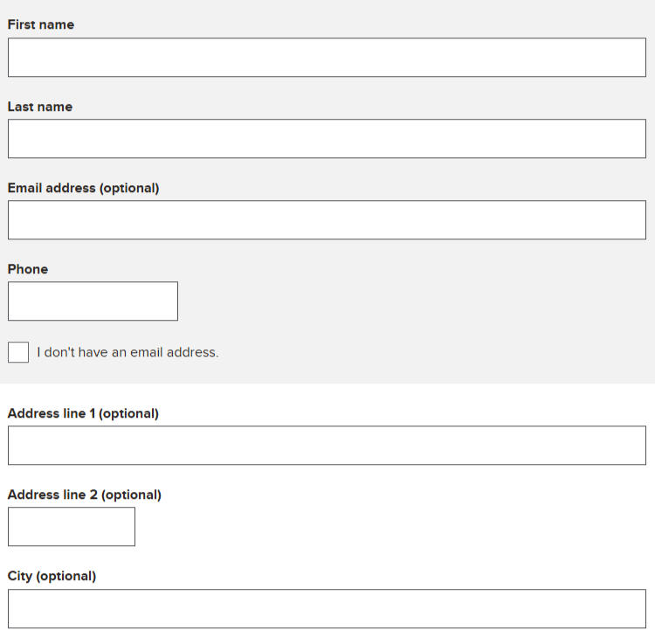Click the First name input field
Image resolution: width=655 pixels, height=644 pixels.
click(327, 58)
